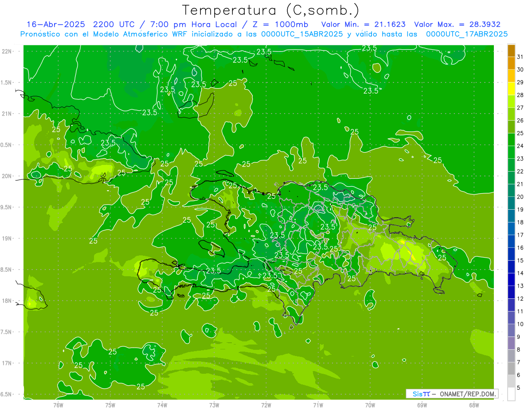The image size is (532, 411).
Task: Select the valid-until stamp "0000UTC_17ABR2025"
Action: point(466,34)
